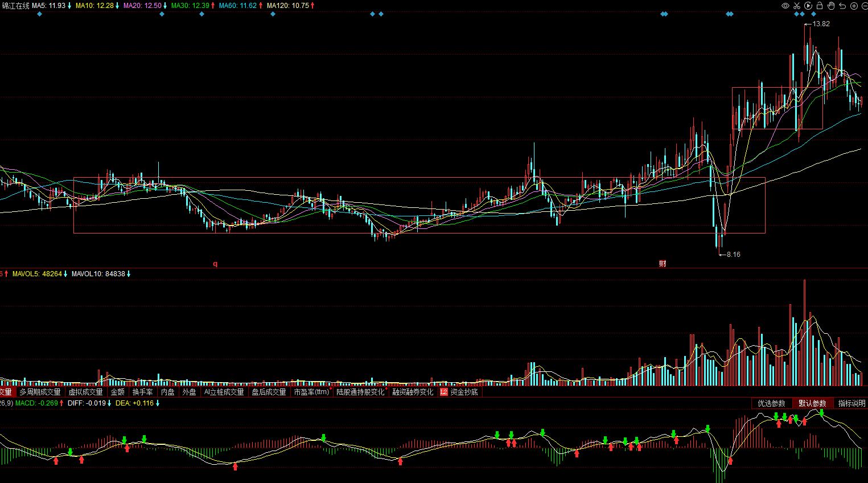Start the chart replay play icon
Screen dimensions: 868x483
[x=808, y=6]
